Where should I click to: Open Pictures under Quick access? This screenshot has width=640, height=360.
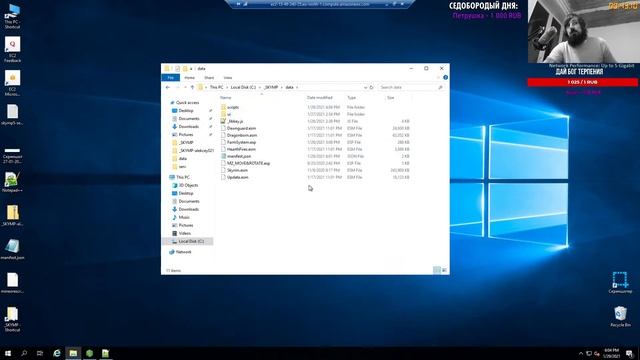186,135
